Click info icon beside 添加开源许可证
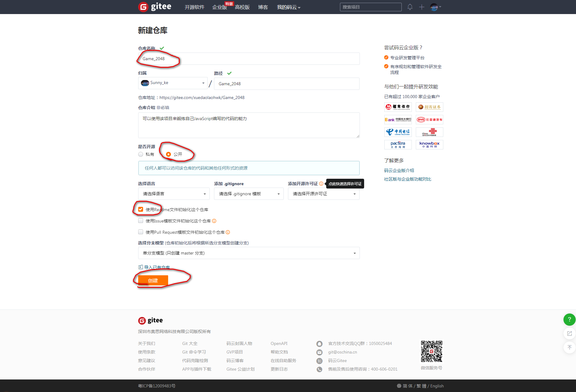Image resolution: width=576 pixels, height=392 pixels. 321,184
